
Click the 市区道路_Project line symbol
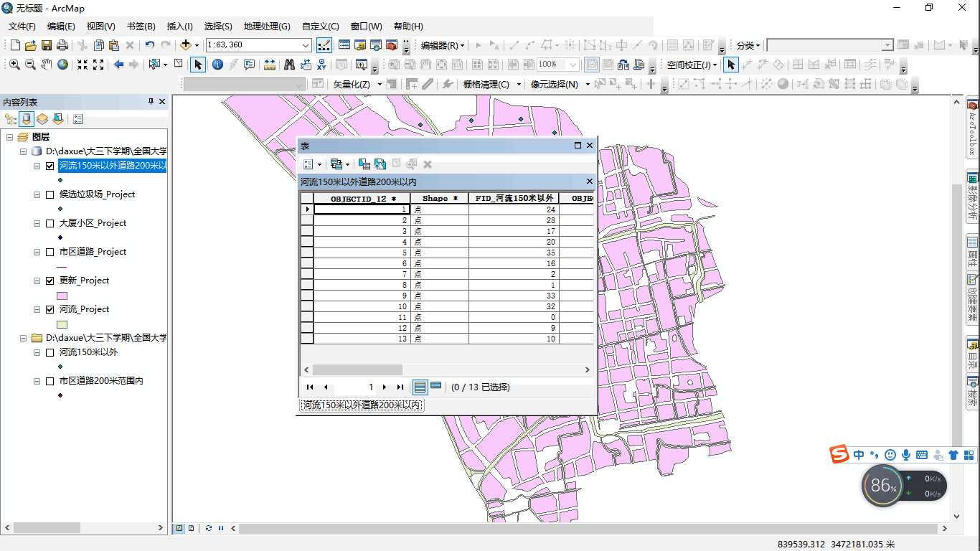click(61, 267)
